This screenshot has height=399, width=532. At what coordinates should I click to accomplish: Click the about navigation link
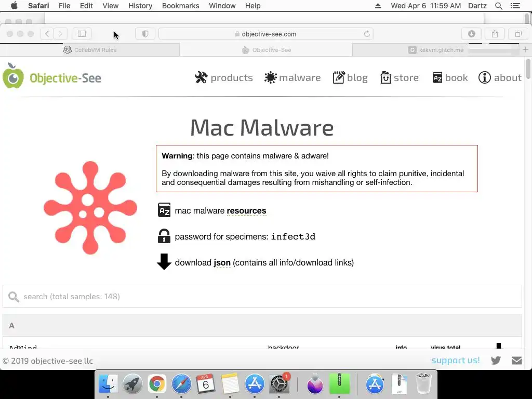(x=508, y=78)
